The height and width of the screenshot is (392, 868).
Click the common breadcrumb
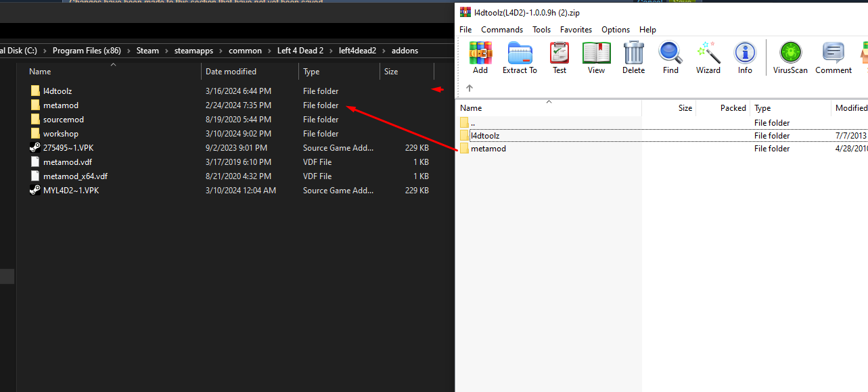point(245,51)
